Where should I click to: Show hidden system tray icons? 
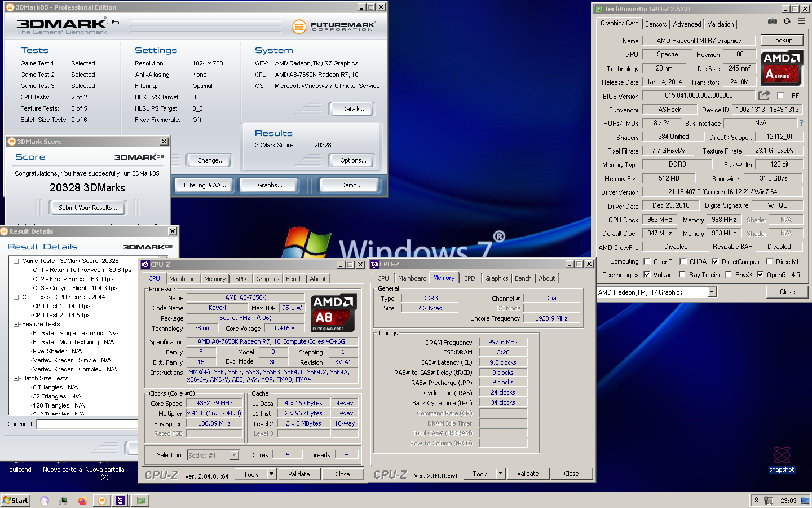756,500
